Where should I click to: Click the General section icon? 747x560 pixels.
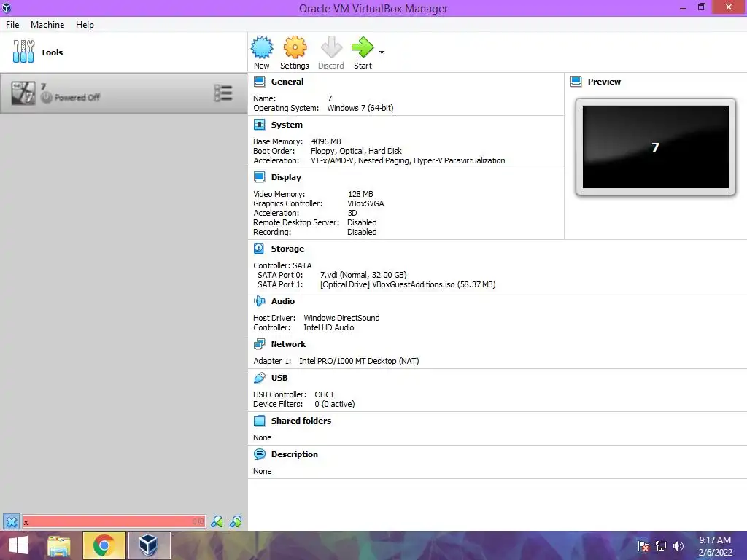[x=259, y=82]
